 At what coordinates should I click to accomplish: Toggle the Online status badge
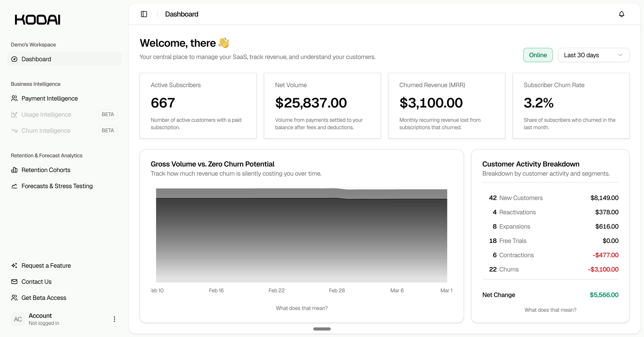[x=538, y=55]
